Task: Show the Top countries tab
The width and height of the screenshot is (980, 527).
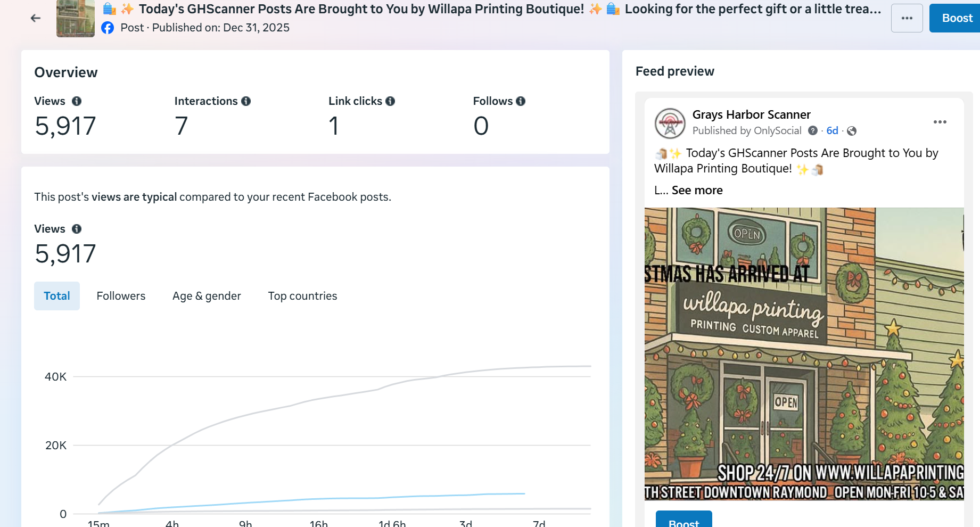Action: pos(302,296)
